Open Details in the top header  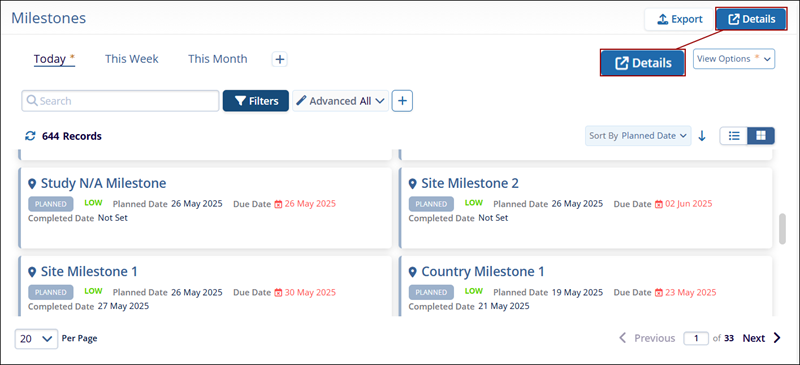coord(751,19)
